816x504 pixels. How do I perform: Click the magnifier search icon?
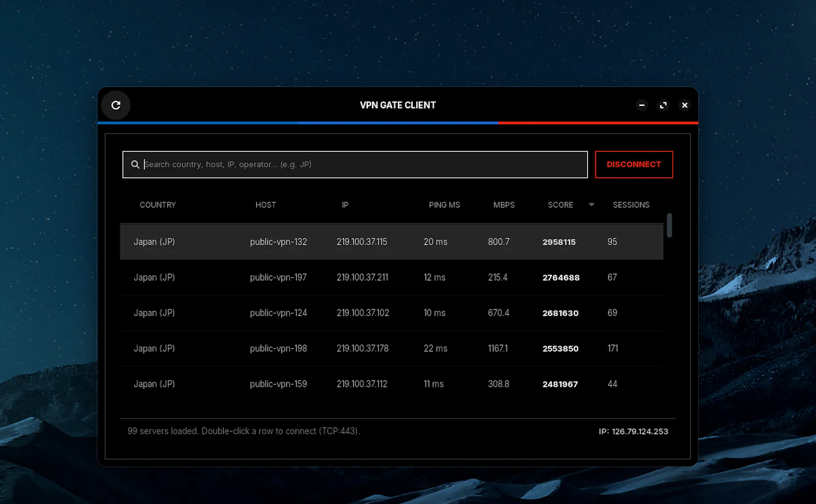click(135, 165)
